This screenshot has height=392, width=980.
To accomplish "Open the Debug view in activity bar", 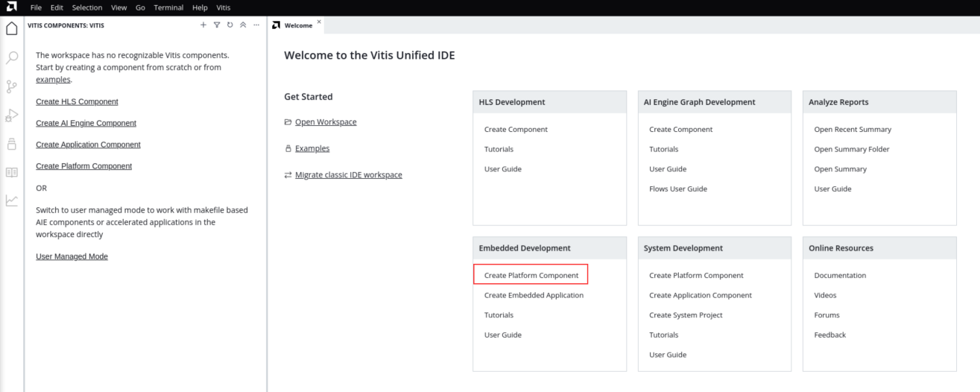I will [x=11, y=115].
